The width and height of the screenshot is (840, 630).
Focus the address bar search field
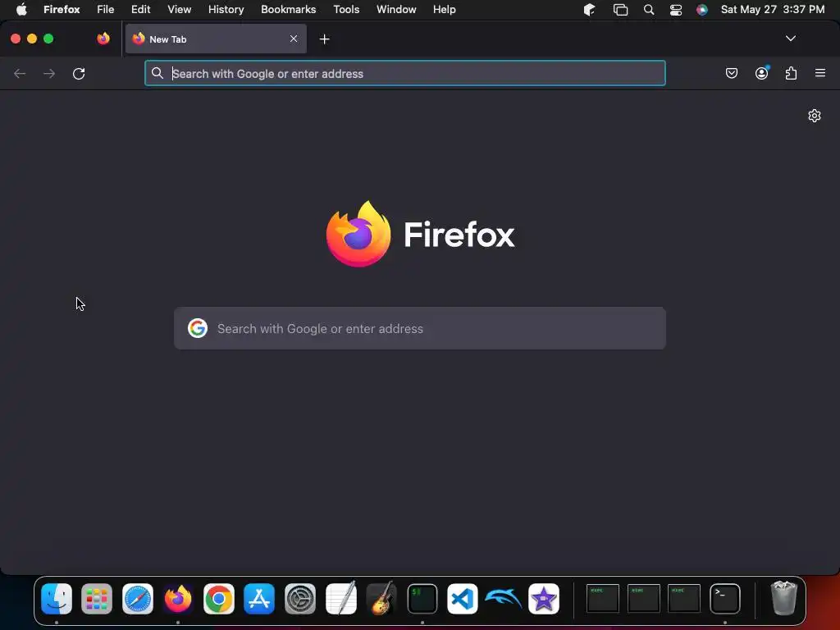tap(405, 73)
